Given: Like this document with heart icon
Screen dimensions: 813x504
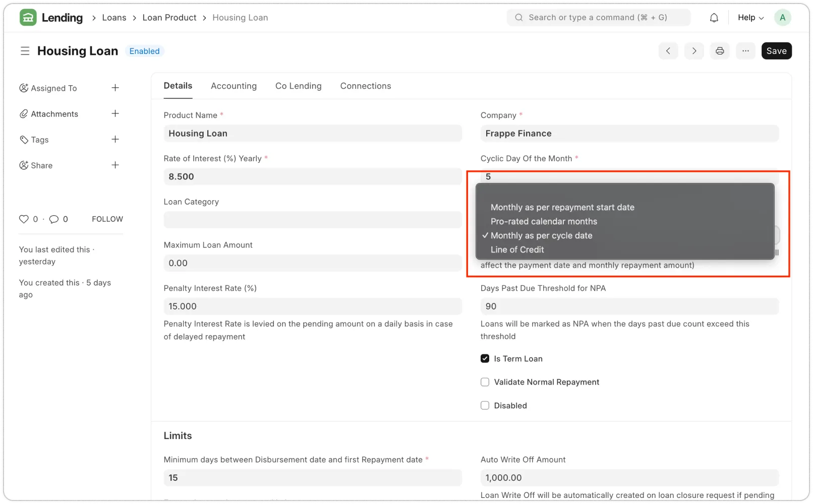Looking at the screenshot, I should (x=24, y=219).
